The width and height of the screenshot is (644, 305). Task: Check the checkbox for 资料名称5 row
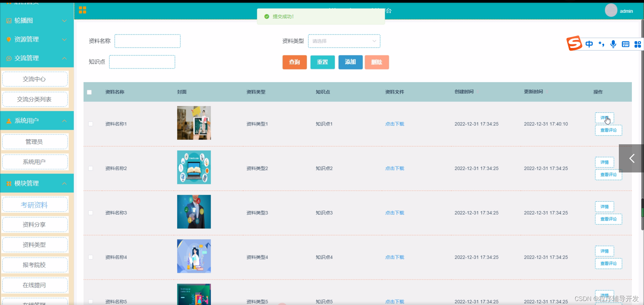[x=91, y=302]
